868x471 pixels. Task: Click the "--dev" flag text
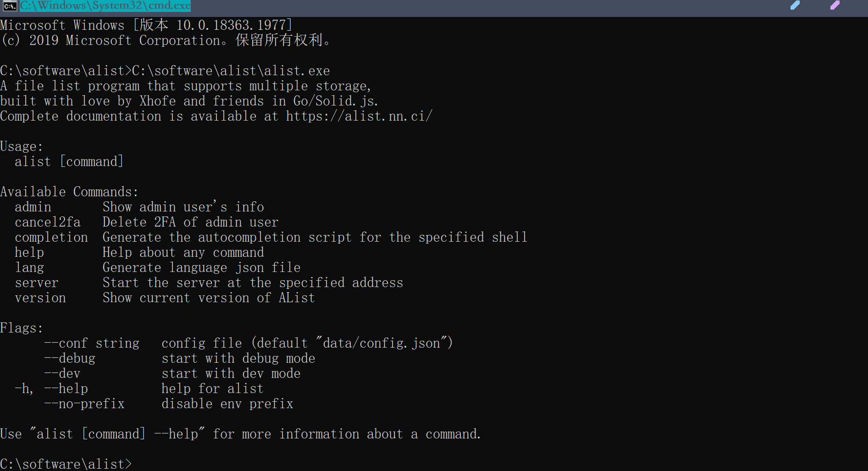[62, 374]
